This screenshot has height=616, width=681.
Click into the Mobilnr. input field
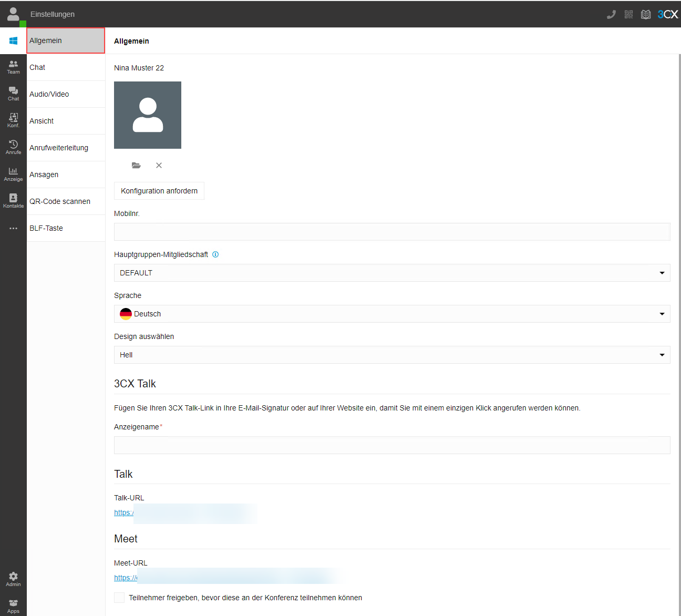point(392,232)
